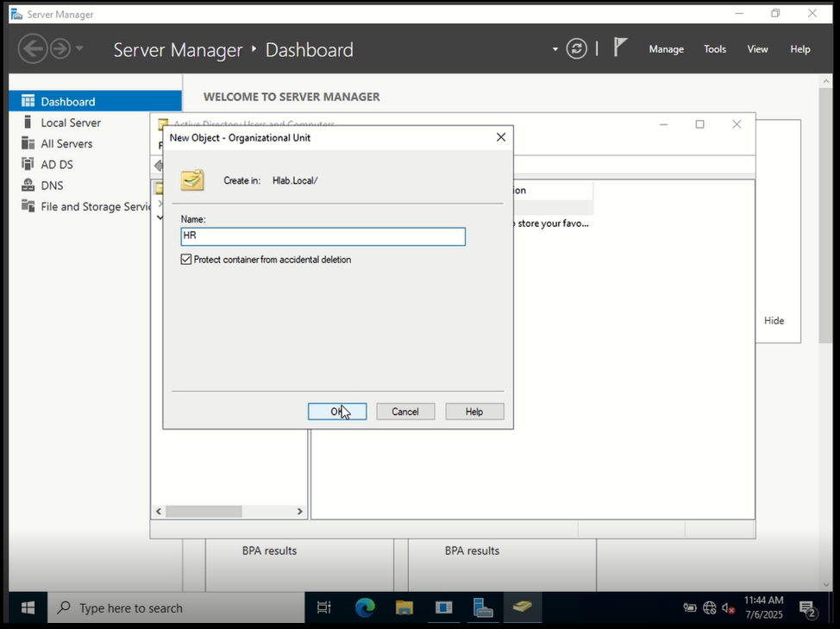Go forward with the Server Manager forward arrow
Screen dimensions: 840x629
[x=60, y=49]
